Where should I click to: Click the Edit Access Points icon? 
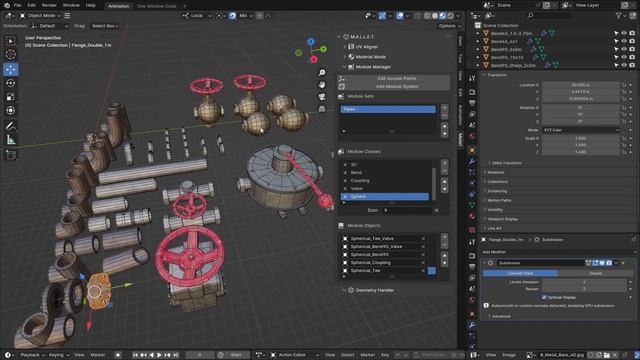point(342,78)
